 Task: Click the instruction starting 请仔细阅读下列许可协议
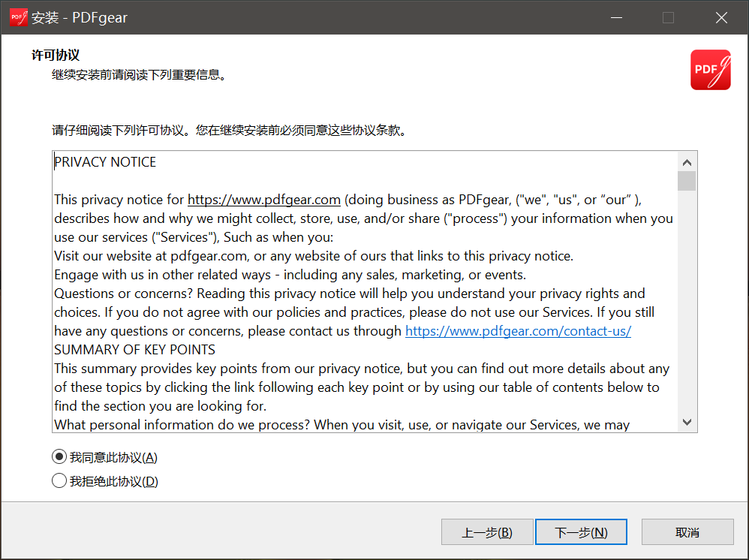[x=230, y=130]
